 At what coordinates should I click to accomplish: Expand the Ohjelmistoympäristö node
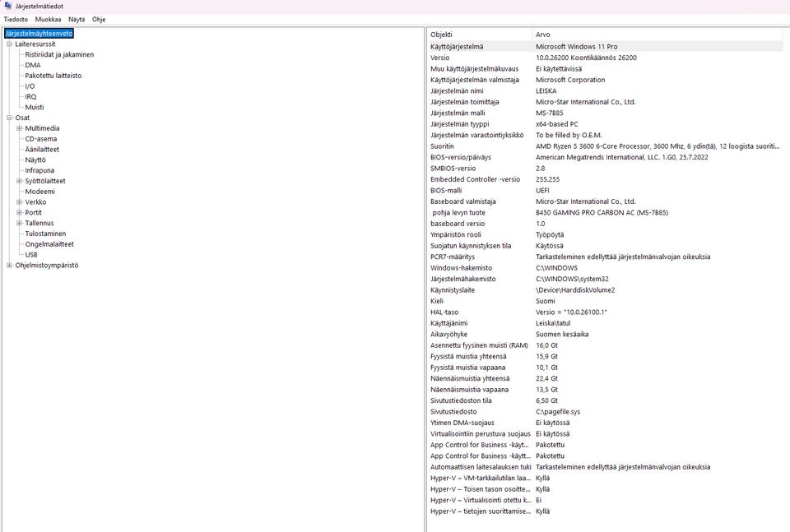tap(9, 266)
